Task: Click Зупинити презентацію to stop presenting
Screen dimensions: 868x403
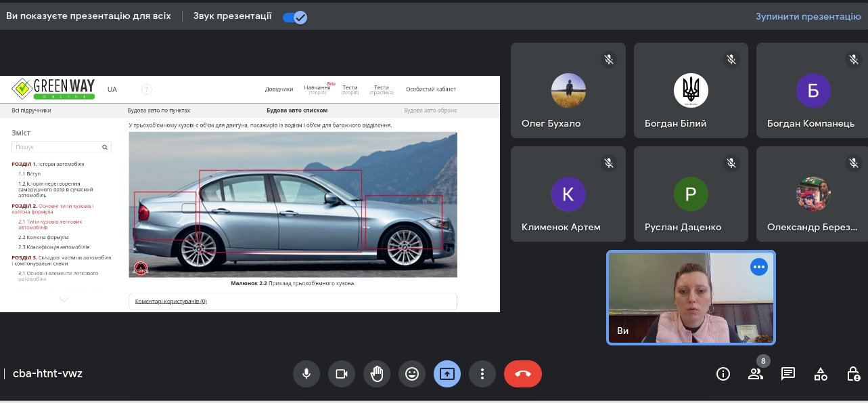Action: pos(808,17)
